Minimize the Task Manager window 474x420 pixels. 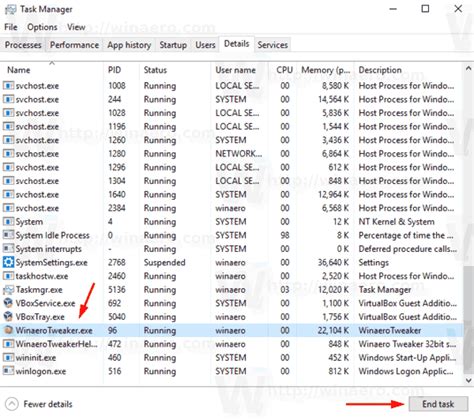pyautogui.click(x=393, y=9)
